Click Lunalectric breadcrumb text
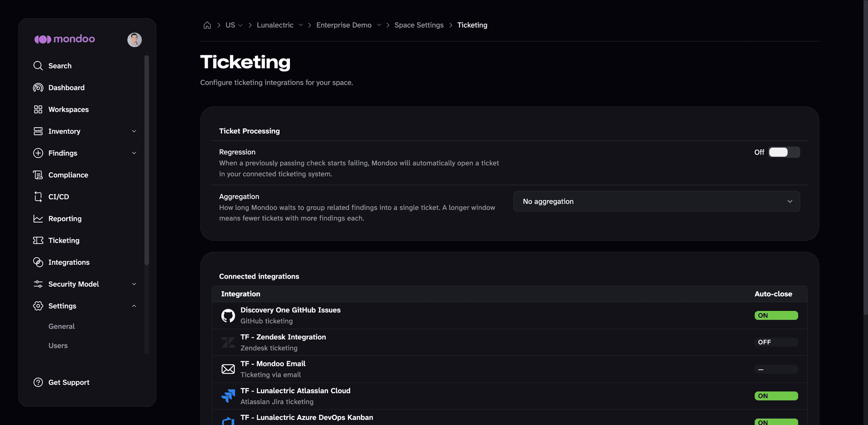The image size is (868, 425). (275, 25)
